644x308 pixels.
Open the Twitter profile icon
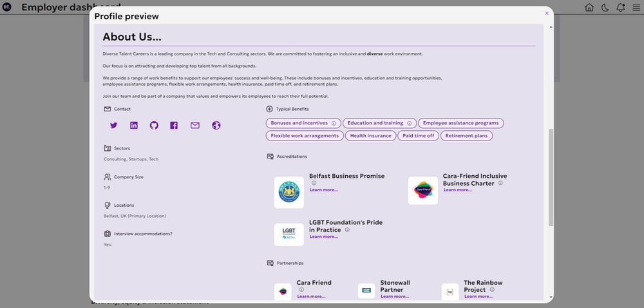coord(114,126)
